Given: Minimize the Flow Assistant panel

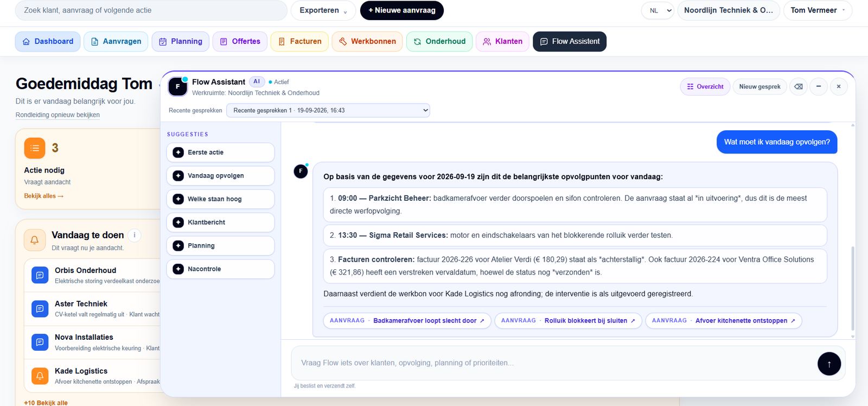Looking at the screenshot, I should pos(819,86).
